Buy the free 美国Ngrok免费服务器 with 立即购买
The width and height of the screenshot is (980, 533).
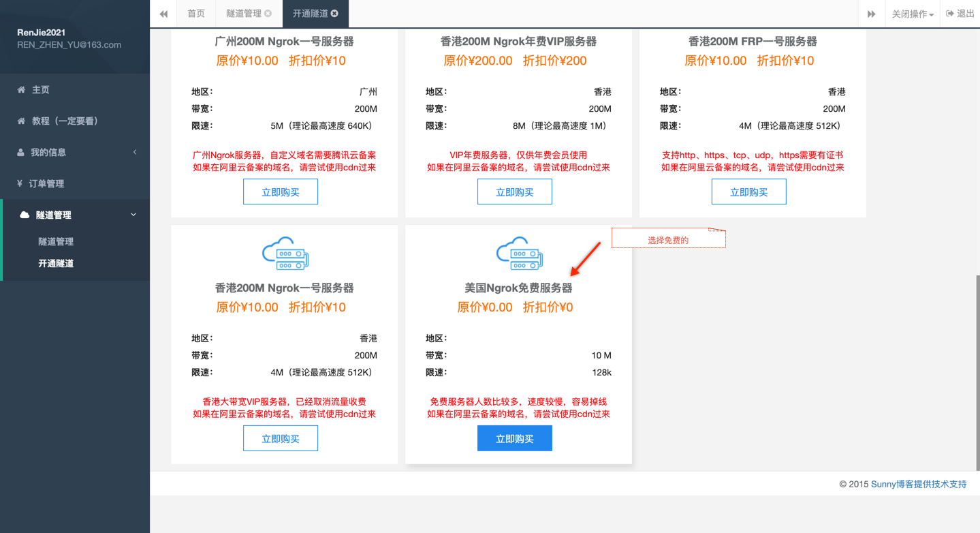514,439
